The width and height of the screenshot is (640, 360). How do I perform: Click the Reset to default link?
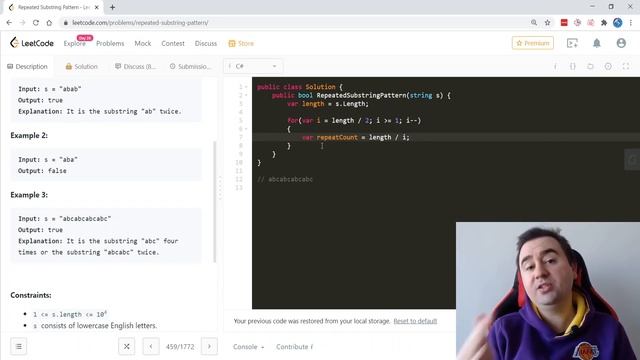[x=415, y=321]
